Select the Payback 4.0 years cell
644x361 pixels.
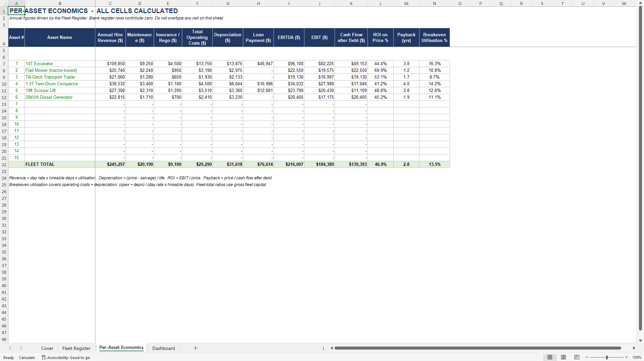coord(406,84)
